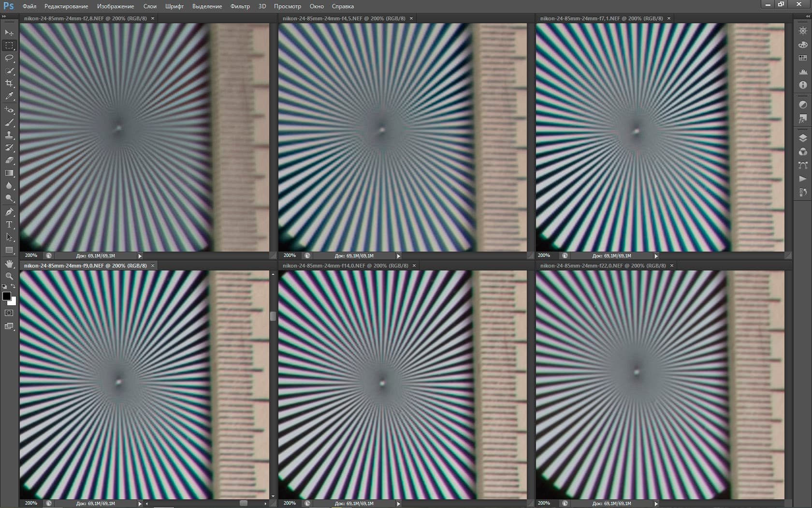Select the Dodge tool
This screenshot has height=508, width=812.
(9, 198)
